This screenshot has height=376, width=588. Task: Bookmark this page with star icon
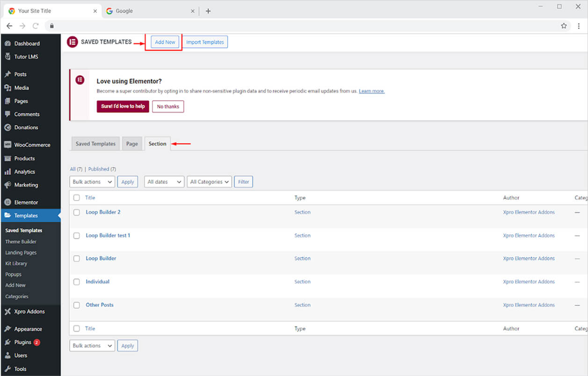[564, 26]
